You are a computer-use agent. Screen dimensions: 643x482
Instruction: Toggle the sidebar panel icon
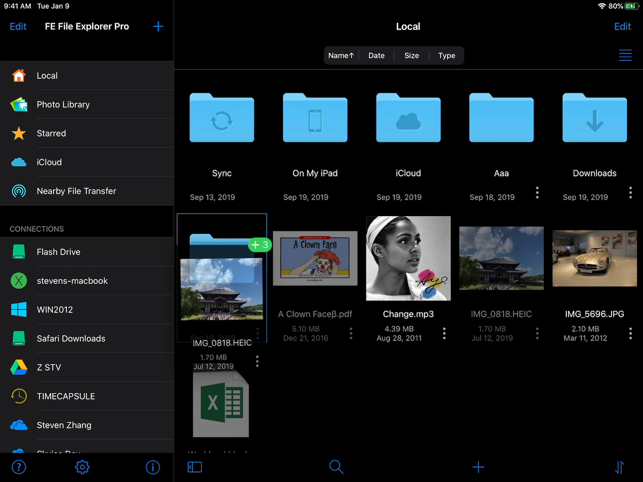195,467
